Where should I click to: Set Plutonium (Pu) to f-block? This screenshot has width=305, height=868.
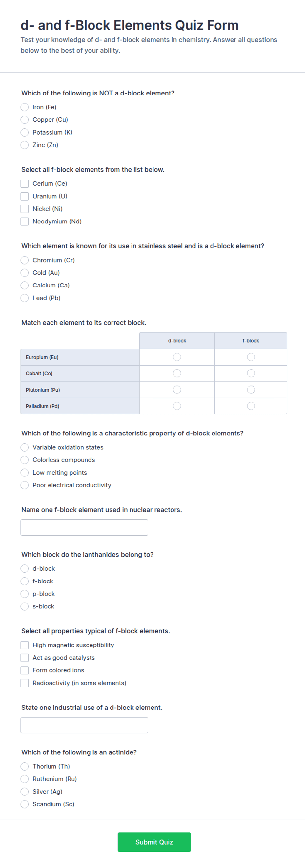pyautogui.click(x=251, y=390)
